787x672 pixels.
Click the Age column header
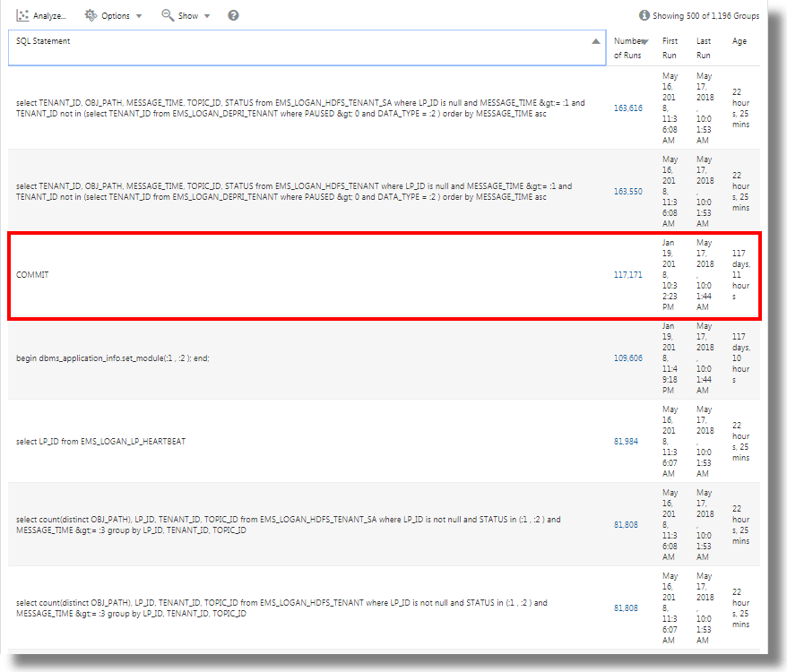pyautogui.click(x=740, y=40)
